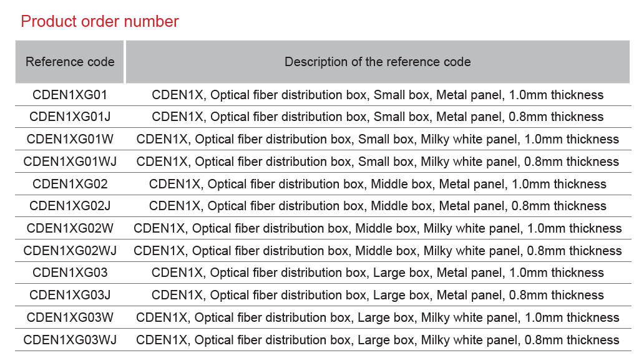
Task: Select the Large box, Milky white, 1.0mm description
Action: 378,317
